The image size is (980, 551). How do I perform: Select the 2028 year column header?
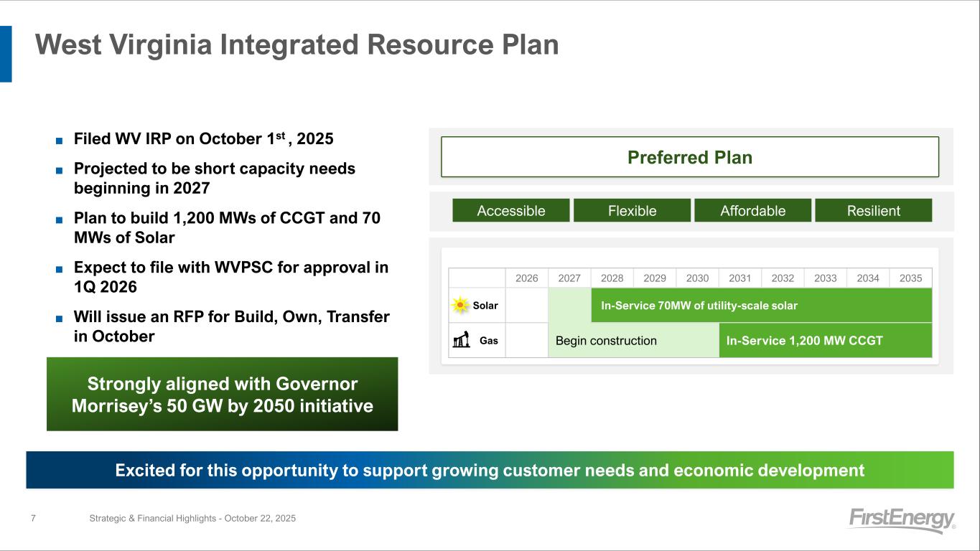pyautogui.click(x=612, y=278)
